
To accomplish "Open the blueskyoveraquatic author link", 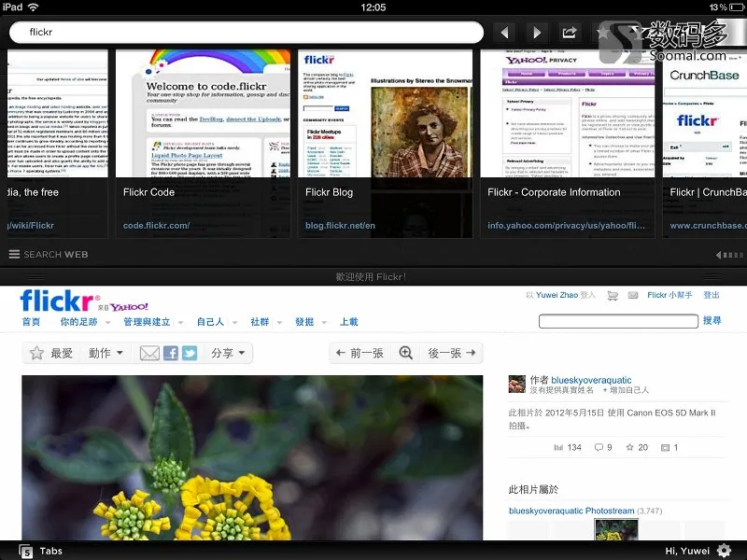I will [x=591, y=380].
